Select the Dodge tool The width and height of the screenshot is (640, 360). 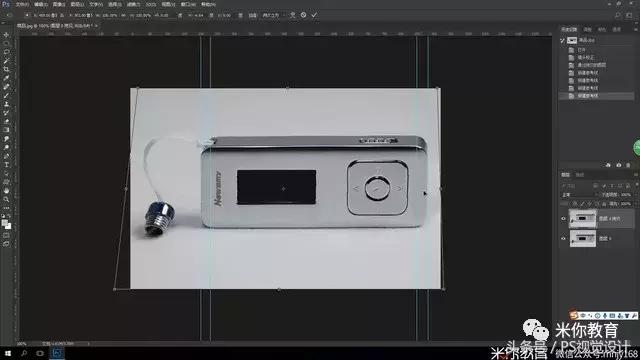pyautogui.click(x=6, y=147)
